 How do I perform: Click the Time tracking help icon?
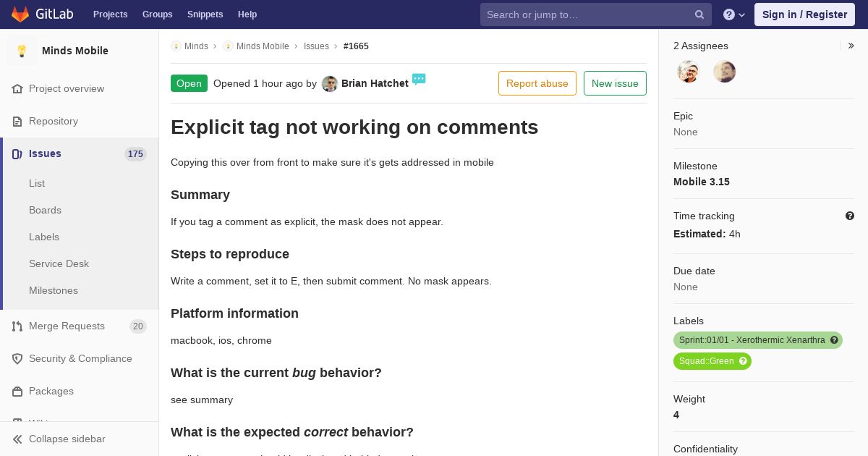pos(850,216)
